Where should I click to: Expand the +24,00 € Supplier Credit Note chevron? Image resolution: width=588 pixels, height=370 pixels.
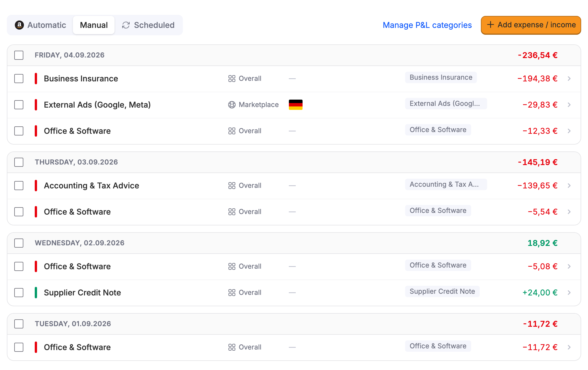569,293
